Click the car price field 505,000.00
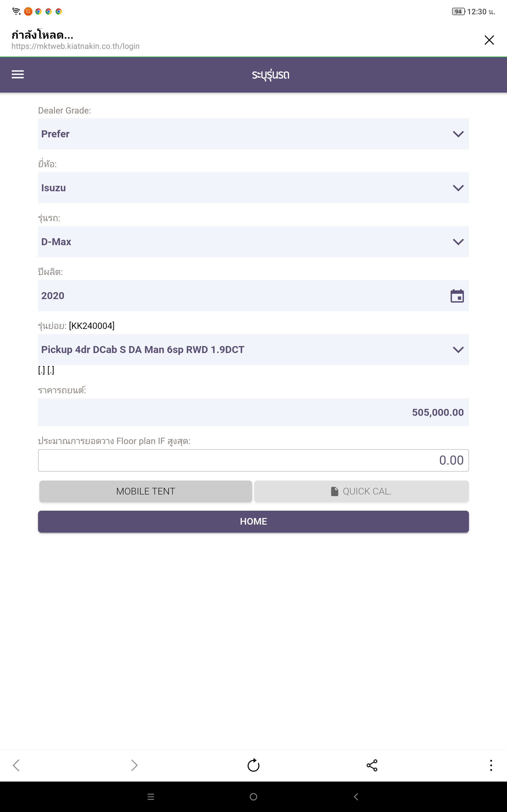 [253, 412]
